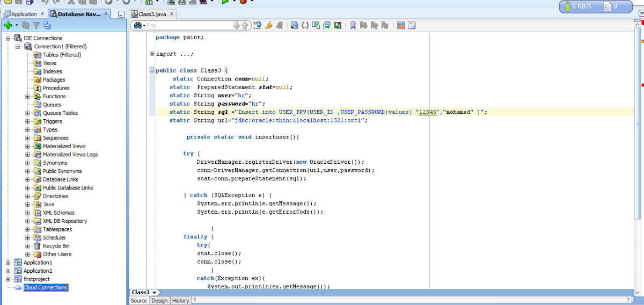Click the find previous up-arrow icon
The width and height of the screenshot is (644, 305).
[245, 25]
